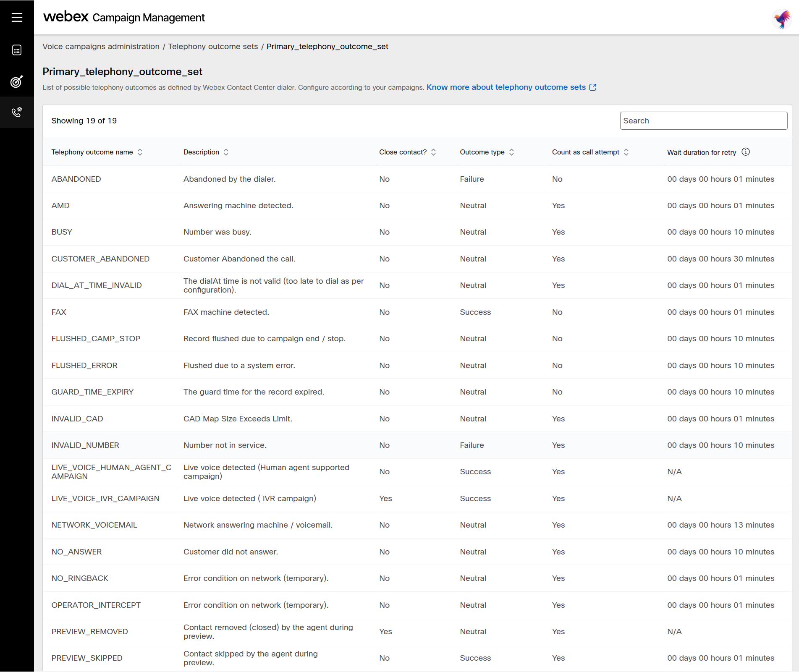Viewport: 799px width, 672px height.
Task: Select the CUSTOMER_ABANDONED outcome name
Action: pos(100,259)
